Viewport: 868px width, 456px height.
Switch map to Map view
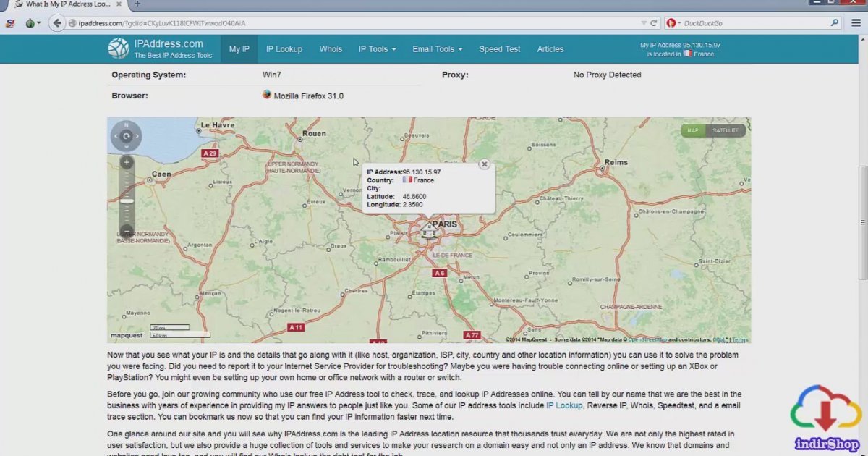click(x=694, y=130)
